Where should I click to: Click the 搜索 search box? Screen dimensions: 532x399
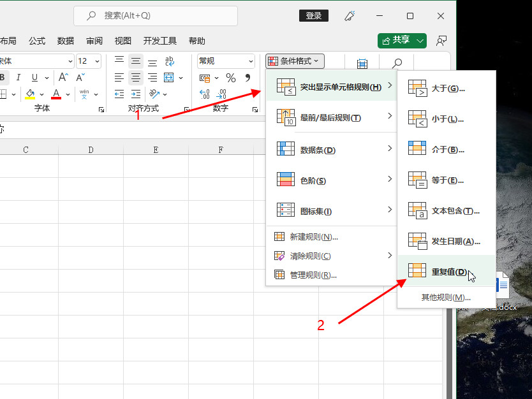click(x=156, y=15)
